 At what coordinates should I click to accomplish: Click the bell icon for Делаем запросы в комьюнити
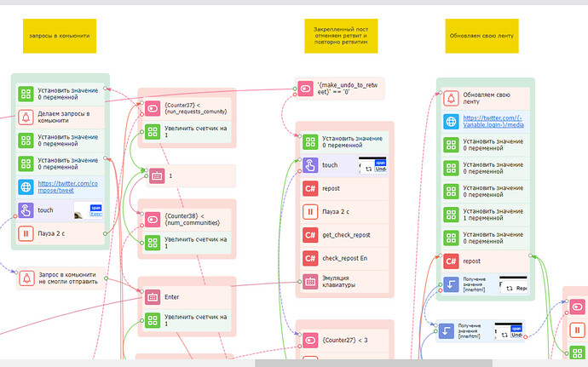point(26,118)
